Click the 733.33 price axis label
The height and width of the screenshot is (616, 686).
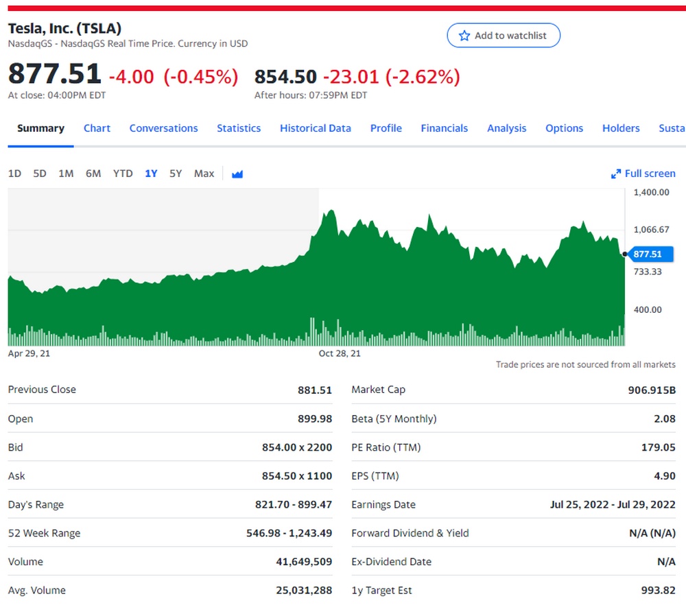tap(648, 272)
